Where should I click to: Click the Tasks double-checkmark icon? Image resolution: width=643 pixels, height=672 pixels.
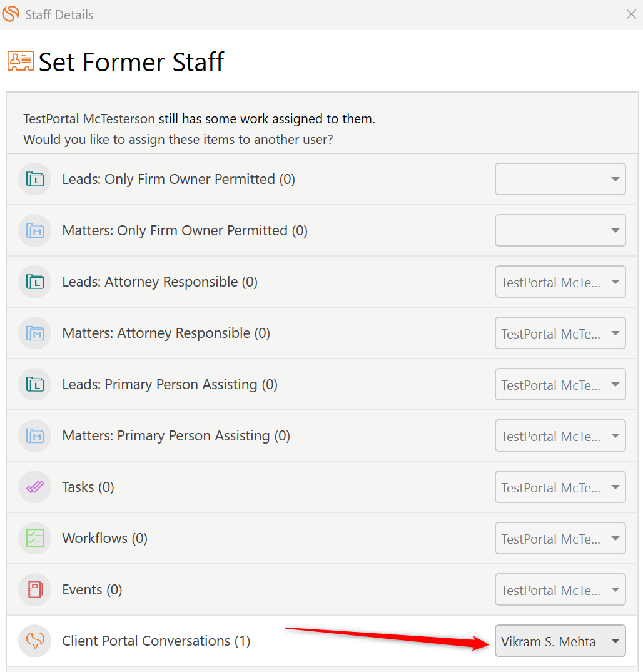pyautogui.click(x=35, y=487)
